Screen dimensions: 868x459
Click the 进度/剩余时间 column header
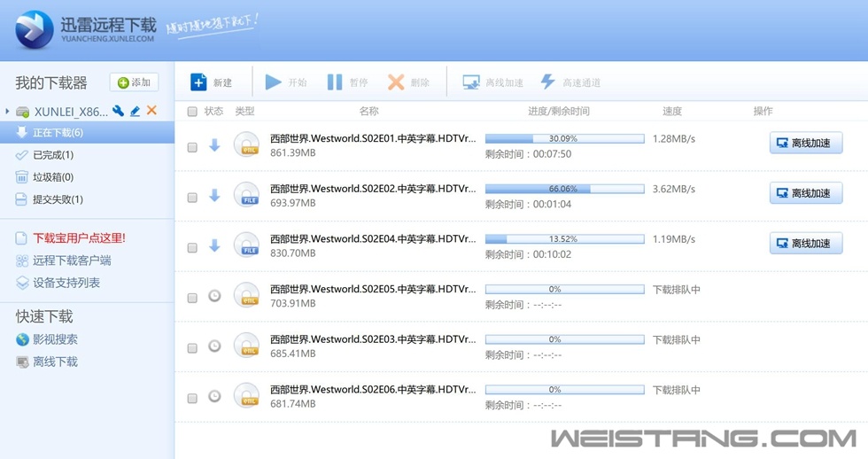pyautogui.click(x=559, y=112)
